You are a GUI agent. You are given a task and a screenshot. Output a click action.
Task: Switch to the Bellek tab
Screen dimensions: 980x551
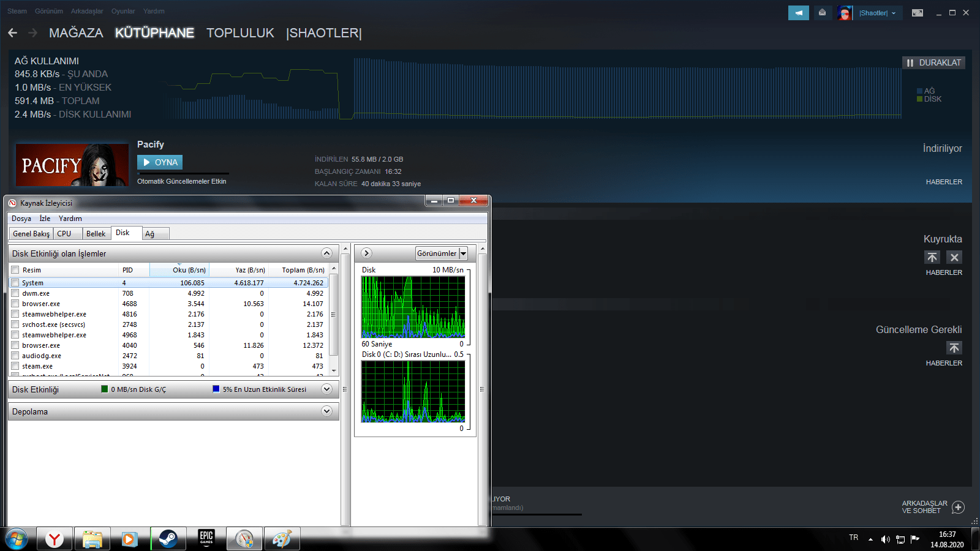point(96,234)
